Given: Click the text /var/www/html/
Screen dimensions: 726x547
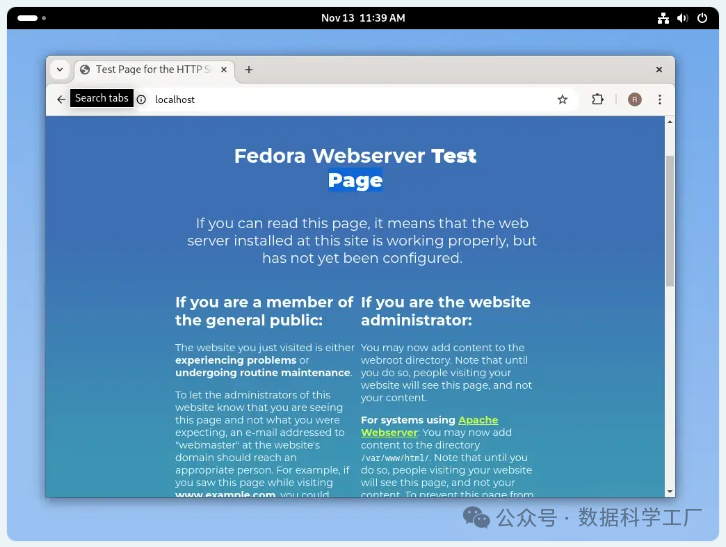Looking at the screenshot, I should 395,458.
